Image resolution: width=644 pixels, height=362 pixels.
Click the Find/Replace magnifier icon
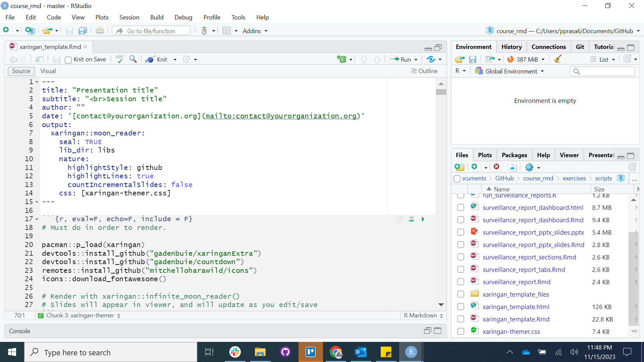133,59
